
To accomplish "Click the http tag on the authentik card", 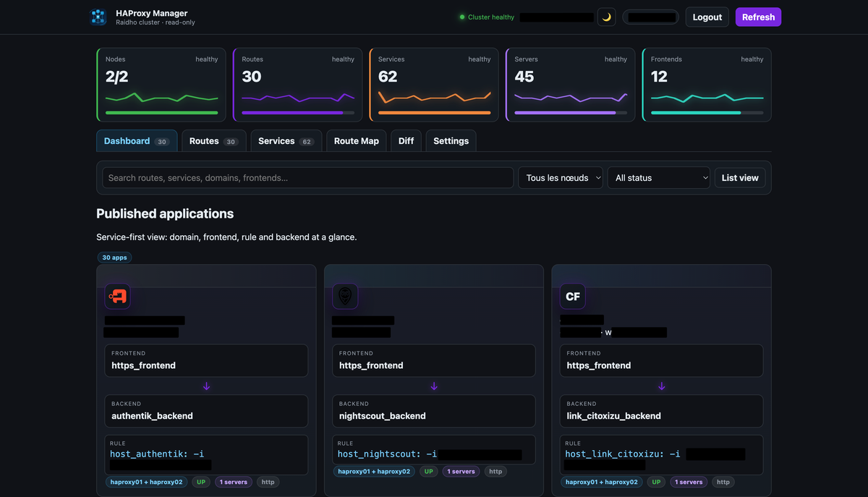I will [268, 482].
